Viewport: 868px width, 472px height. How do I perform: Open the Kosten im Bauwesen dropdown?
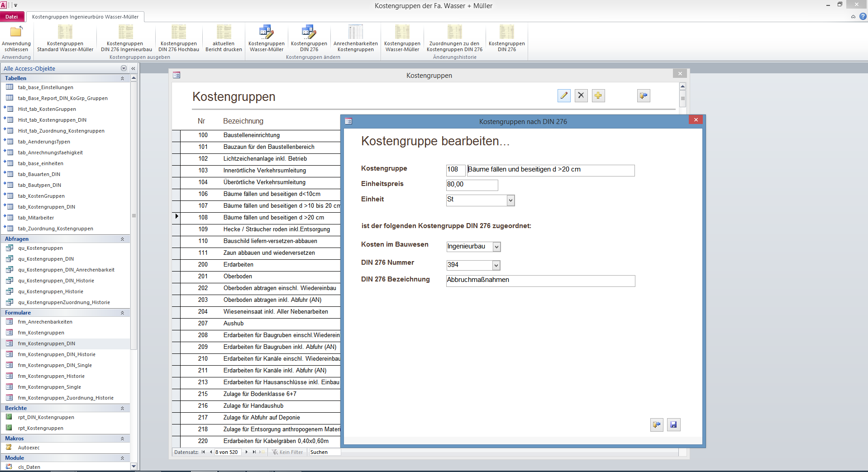click(x=496, y=247)
